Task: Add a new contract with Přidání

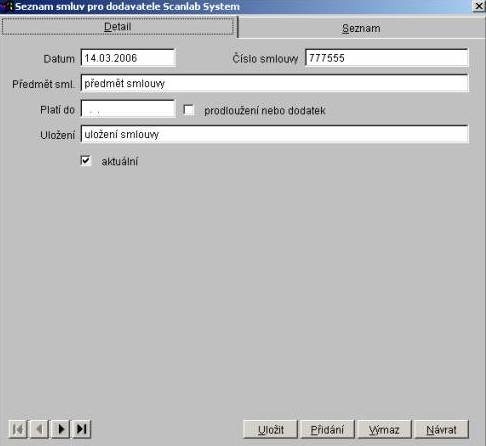Action: pos(327,429)
